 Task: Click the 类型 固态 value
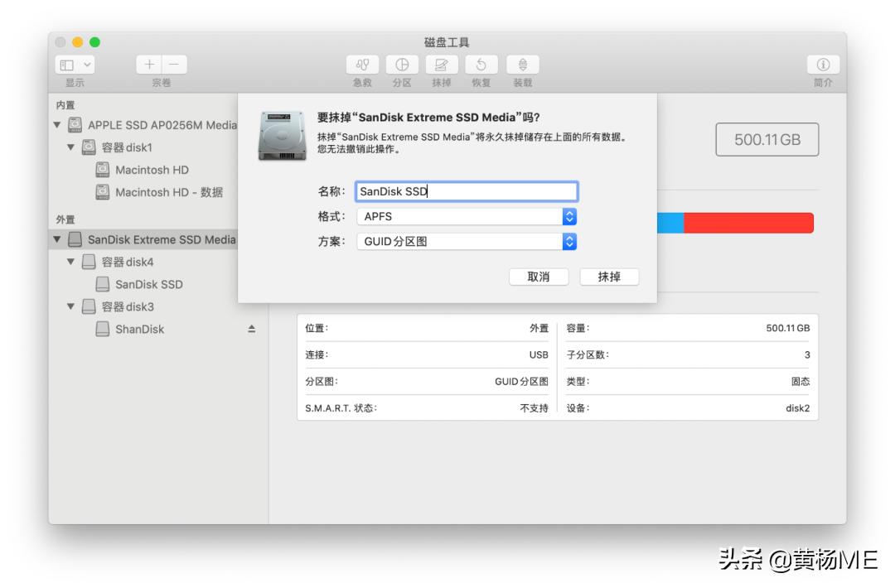(801, 381)
